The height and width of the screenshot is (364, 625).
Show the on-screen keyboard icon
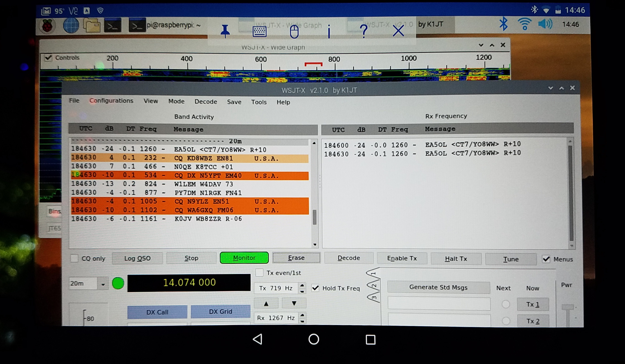(259, 31)
